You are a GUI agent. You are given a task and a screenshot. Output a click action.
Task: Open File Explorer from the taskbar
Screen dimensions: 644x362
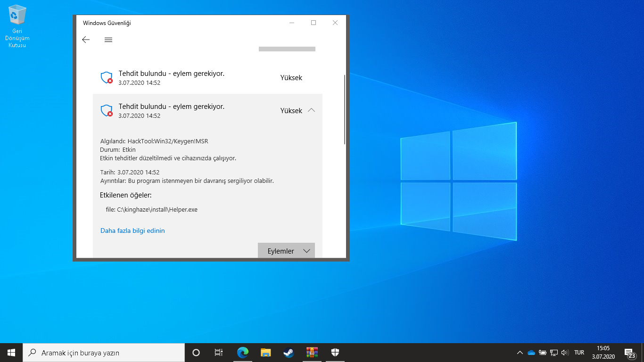(x=266, y=352)
